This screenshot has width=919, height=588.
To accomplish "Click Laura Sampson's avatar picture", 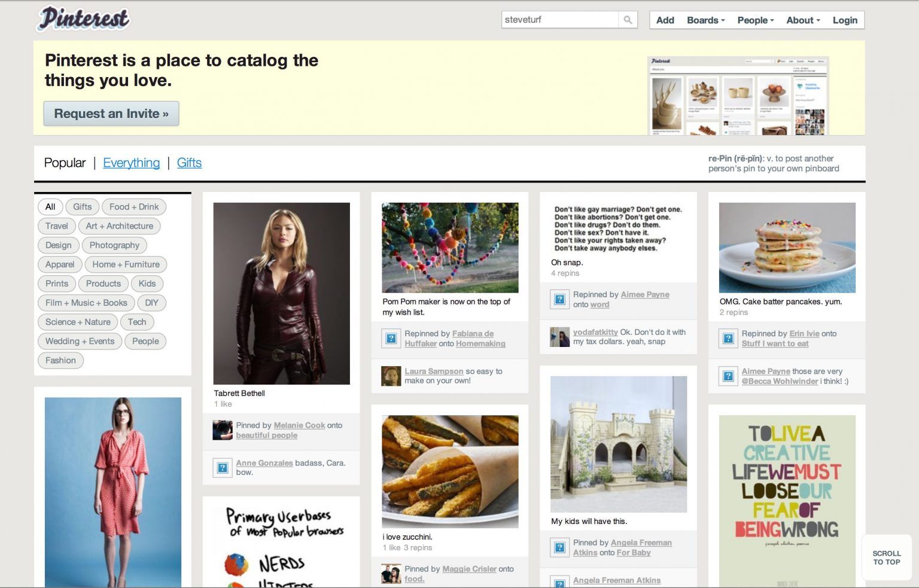I will click(391, 376).
